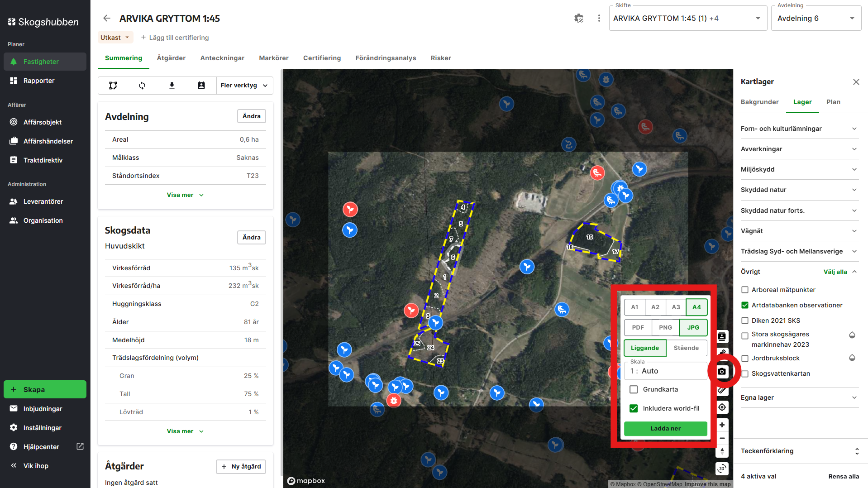Click the Ladda ner button
Screen dimensions: 868x488
pyautogui.click(x=665, y=428)
